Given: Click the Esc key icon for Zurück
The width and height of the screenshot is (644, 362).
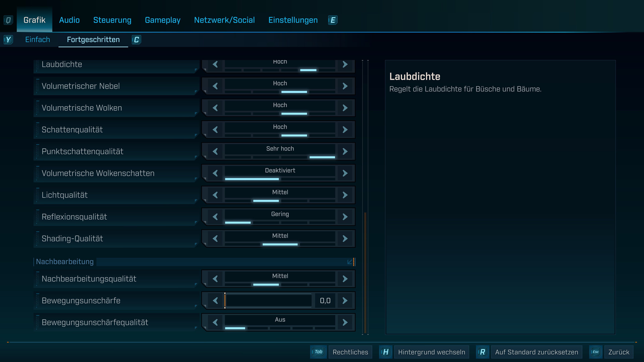Looking at the screenshot, I should point(596,352).
